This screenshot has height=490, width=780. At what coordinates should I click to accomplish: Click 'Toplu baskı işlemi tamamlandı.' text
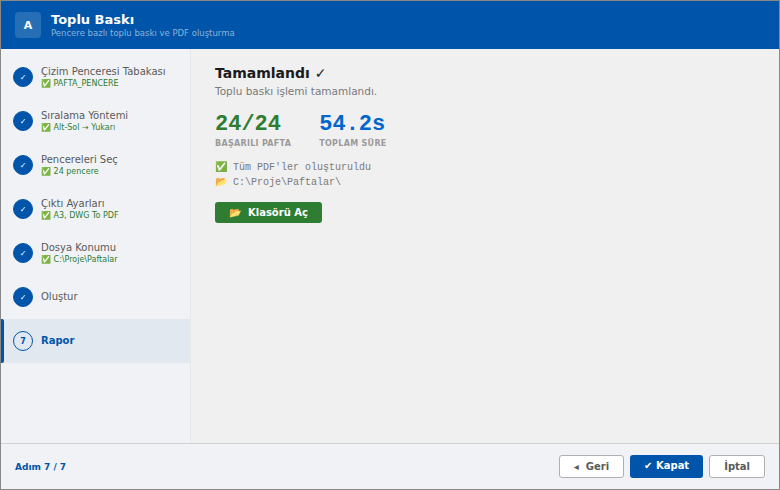coord(295,92)
